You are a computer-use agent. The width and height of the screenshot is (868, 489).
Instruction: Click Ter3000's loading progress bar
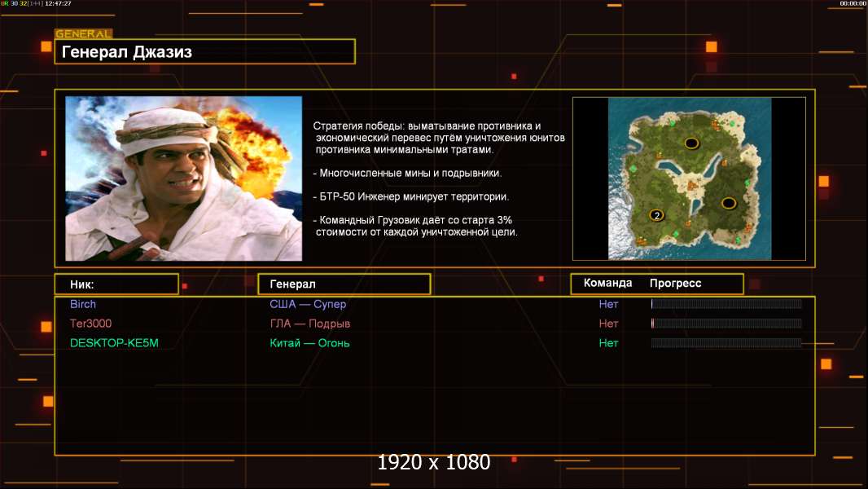[x=726, y=324]
